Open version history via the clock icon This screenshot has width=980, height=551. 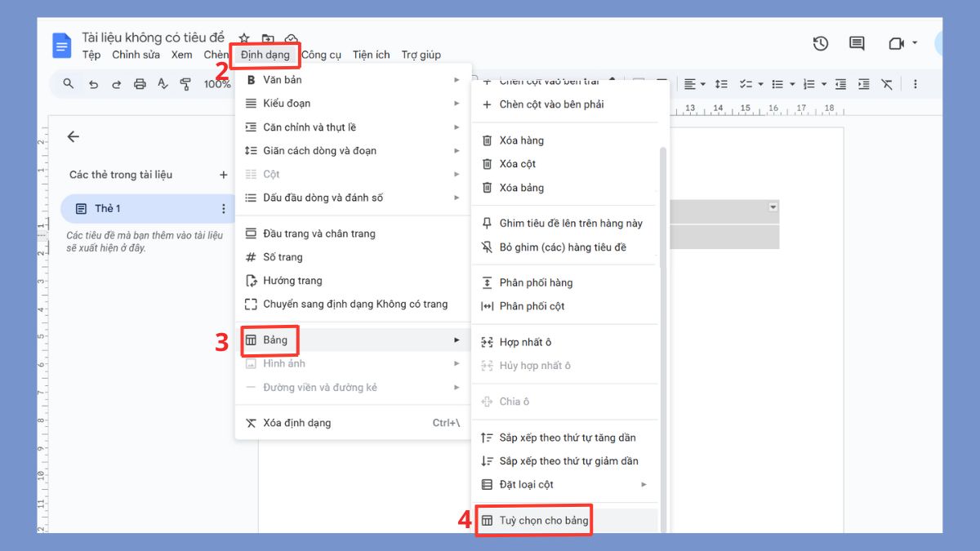point(821,42)
